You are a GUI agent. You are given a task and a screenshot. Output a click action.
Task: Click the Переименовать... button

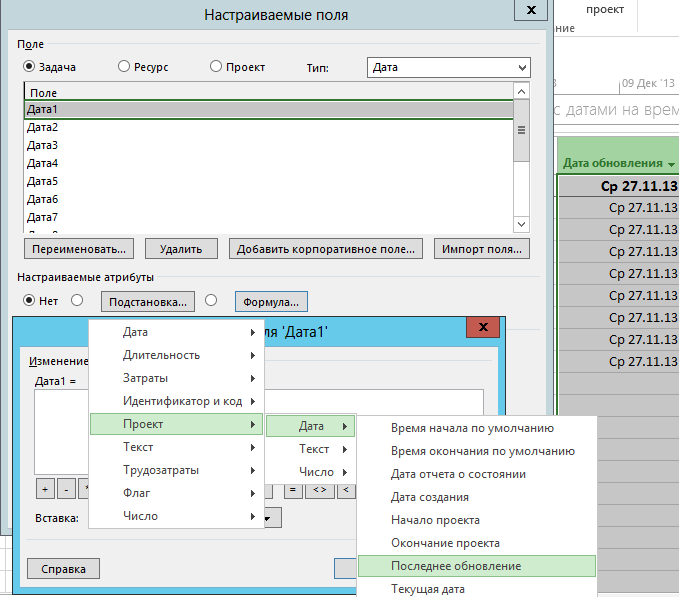coord(79,249)
